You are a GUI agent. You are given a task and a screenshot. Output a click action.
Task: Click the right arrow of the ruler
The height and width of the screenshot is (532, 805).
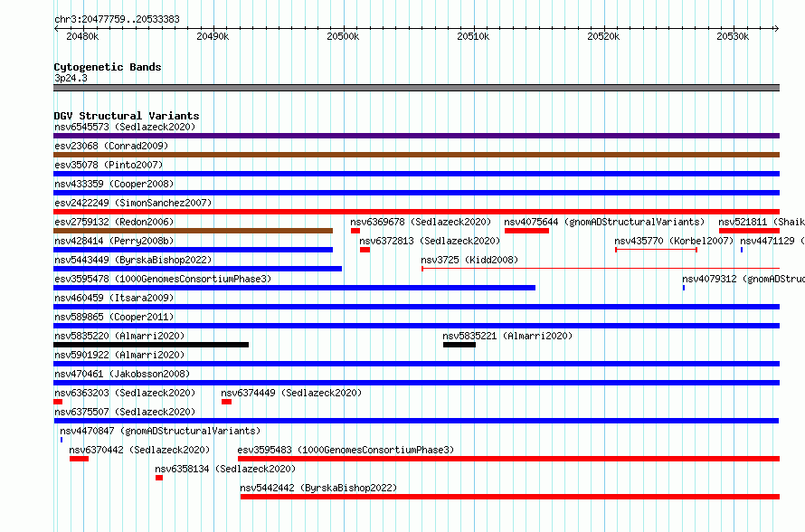(x=776, y=28)
